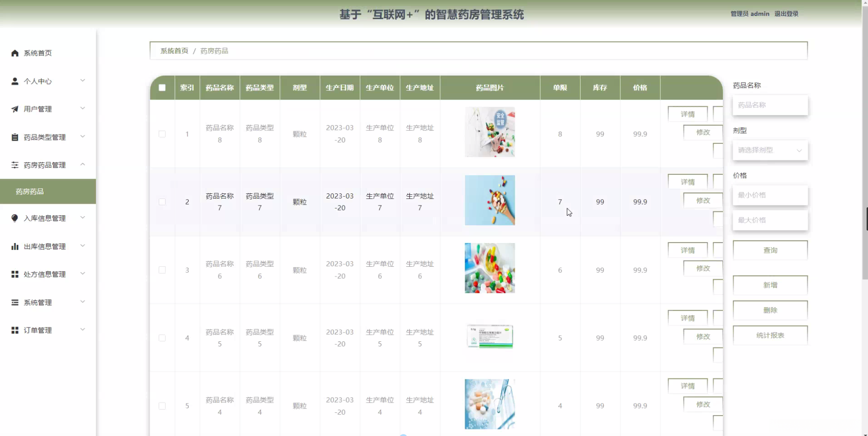Click the 查询 search button
Screen dimensions: 868x436
pyautogui.click(x=770, y=250)
